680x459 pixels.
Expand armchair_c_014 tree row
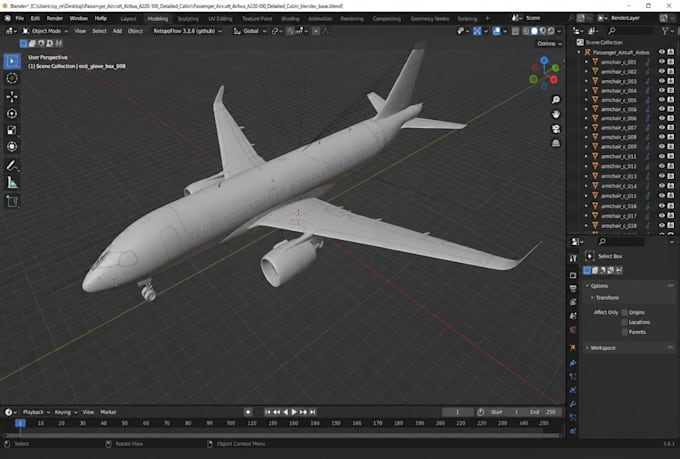586,186
